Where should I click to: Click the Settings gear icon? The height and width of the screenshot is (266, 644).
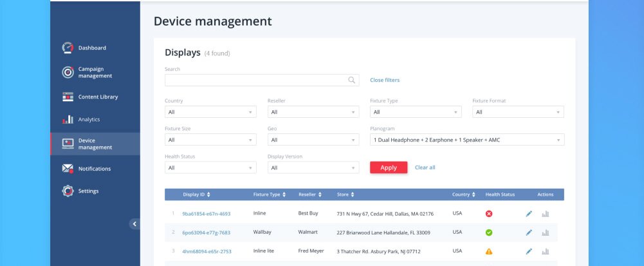coord(68,191)
